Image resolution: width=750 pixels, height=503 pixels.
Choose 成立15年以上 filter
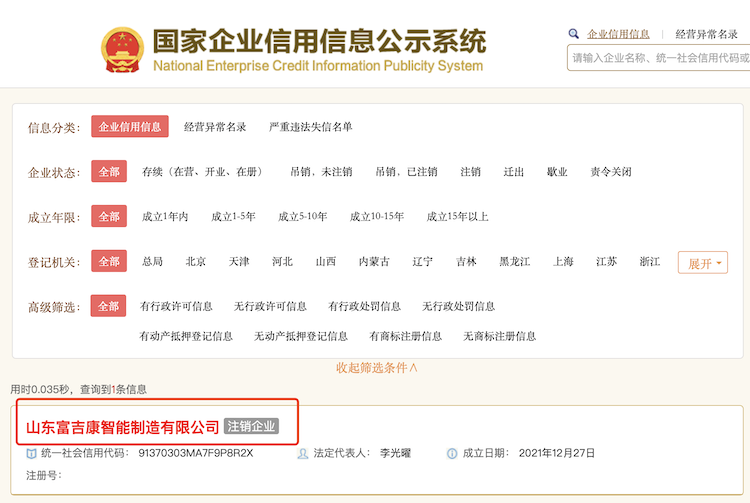(457, 217)
